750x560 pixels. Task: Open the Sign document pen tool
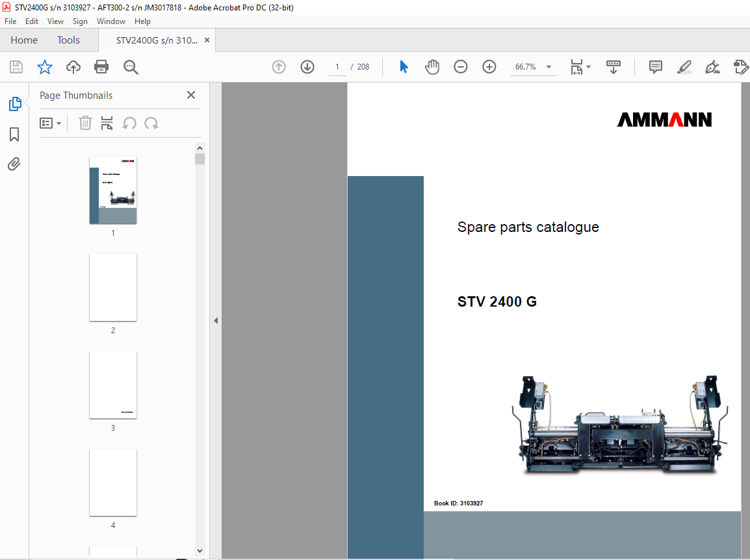(713, 67)
